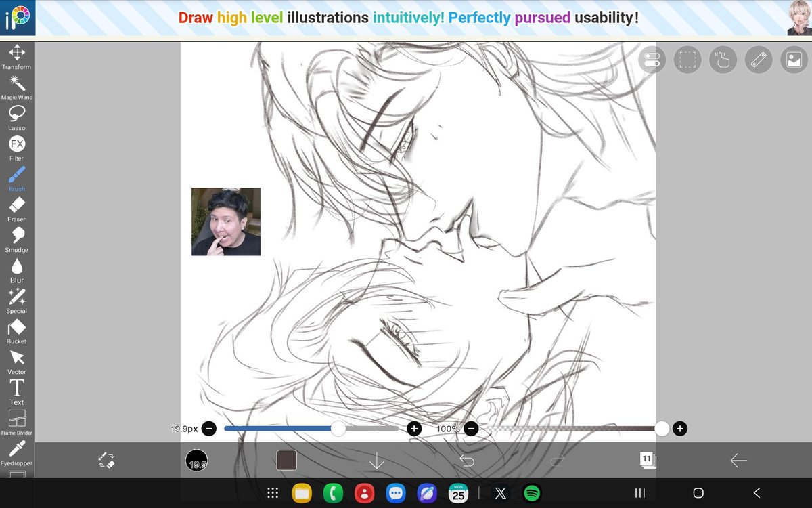The image size is (812, 508).
Task: Open the ad banner text
Action: pyautogui.click(x=409, y=18)
